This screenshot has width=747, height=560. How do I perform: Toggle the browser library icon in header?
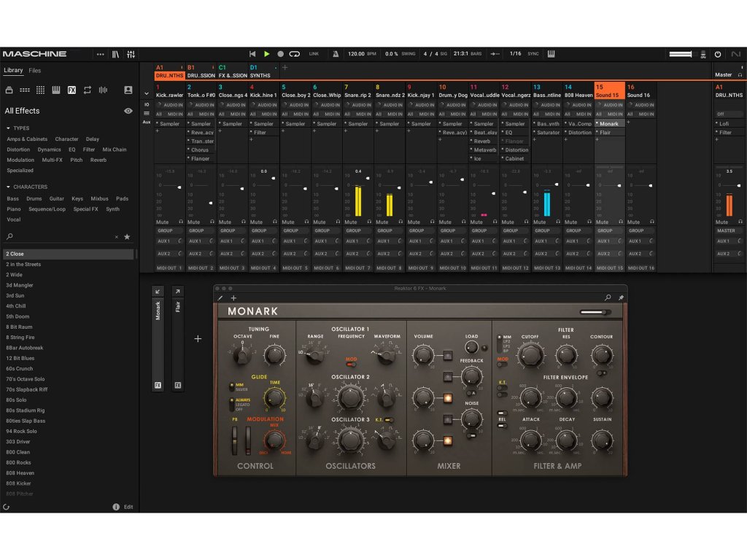click(x=116, y=54)
